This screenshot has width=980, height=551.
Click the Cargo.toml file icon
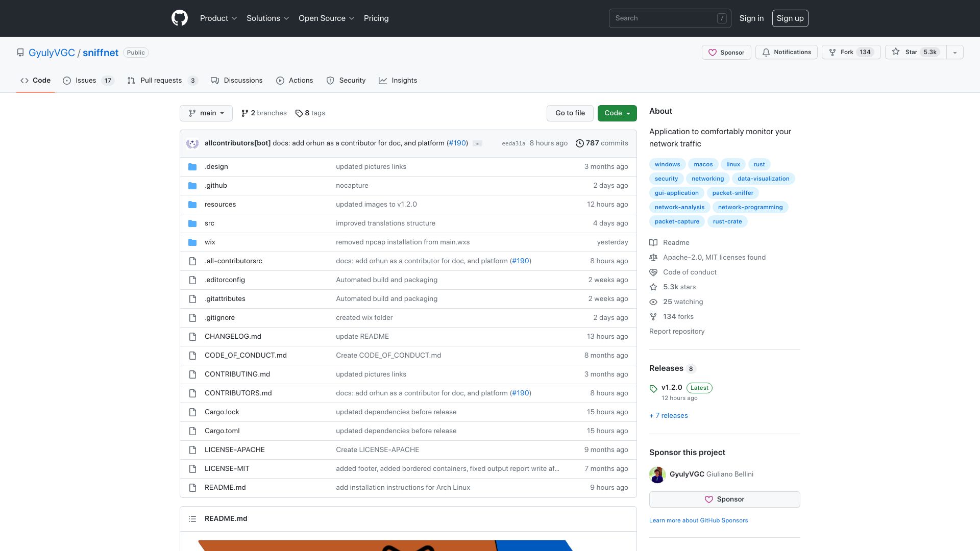click(x=192, y=431)
